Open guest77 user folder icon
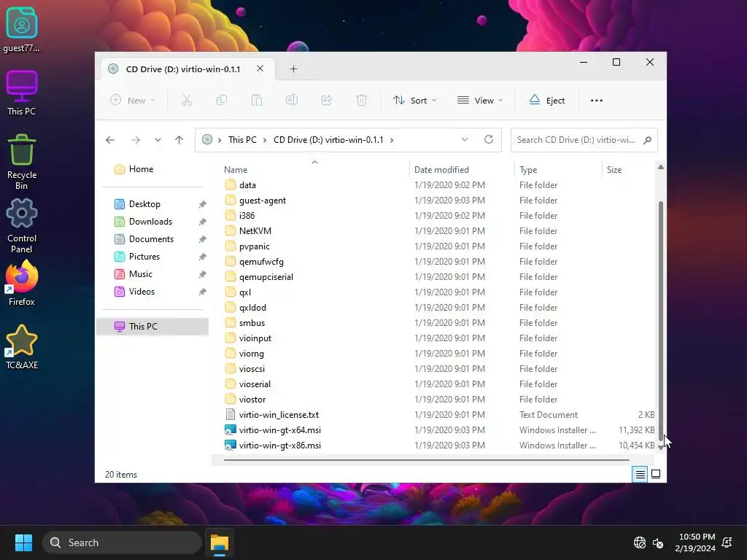Viewport: 747px width, 560px height. (21, 29)
